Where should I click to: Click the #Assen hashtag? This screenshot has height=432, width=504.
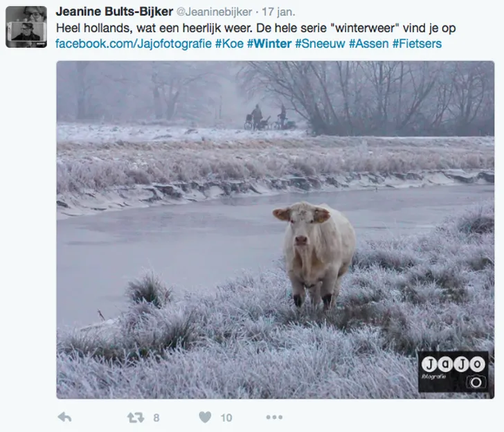point(369,44)
